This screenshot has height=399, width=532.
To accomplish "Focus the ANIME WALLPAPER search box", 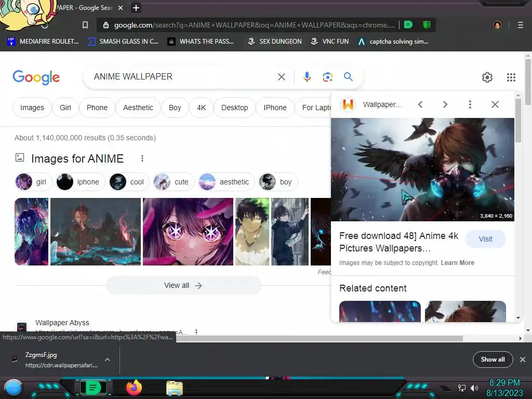I will pyautogui.click(x=183, y=77).
